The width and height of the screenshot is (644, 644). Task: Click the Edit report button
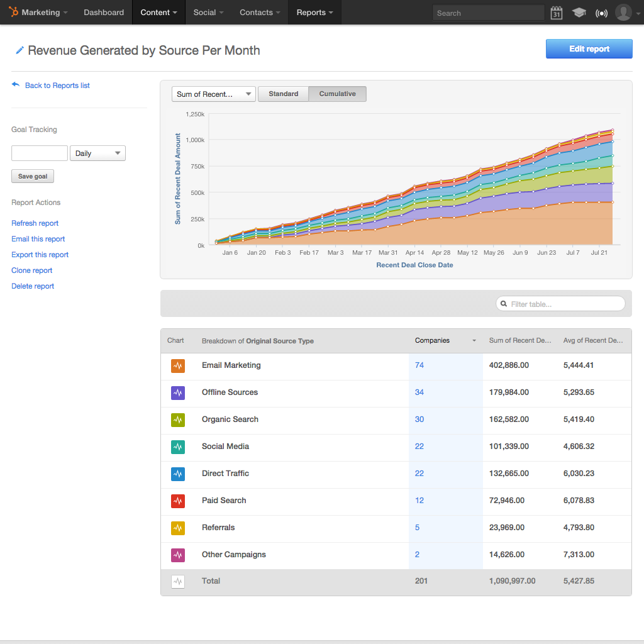[589, 49]
